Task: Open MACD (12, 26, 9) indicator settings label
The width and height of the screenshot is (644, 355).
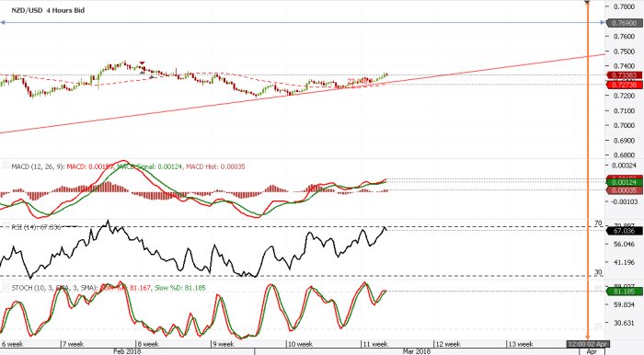Action: point(38,166)
